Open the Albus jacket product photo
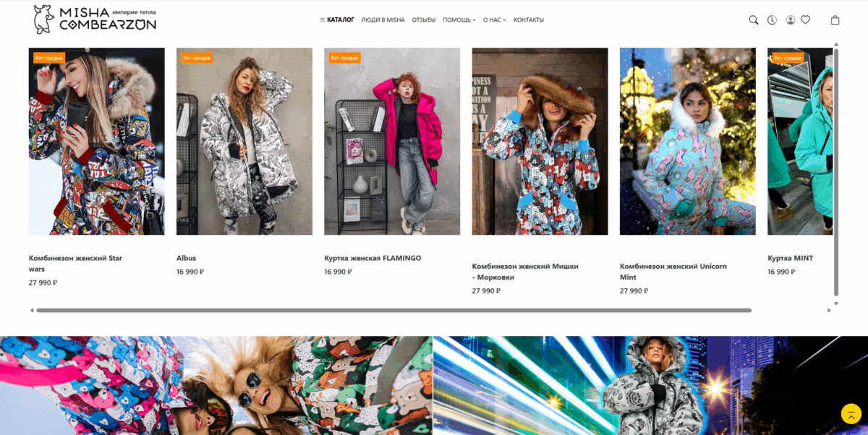This screenshot has width=868, height=435. 244,141
